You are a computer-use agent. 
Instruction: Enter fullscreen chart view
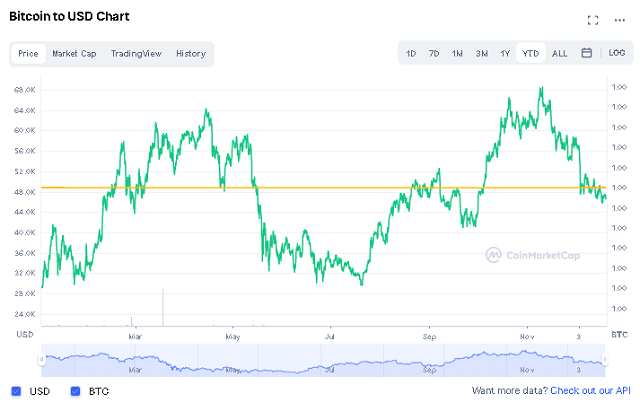click(x=592, y=20)
